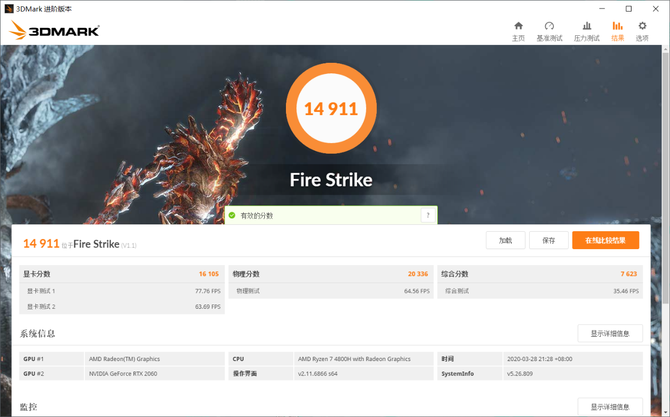Click the green valid score checkmark icon

tap(231, 215)
